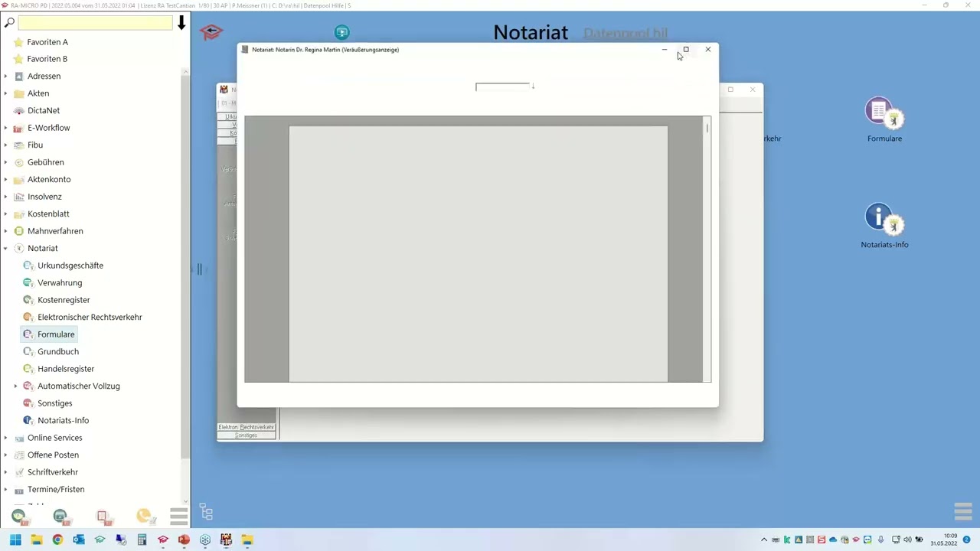Click the small input field in Veräußerungsanzeige window
The height and width of the screenshot is (551, 980).
[503, 86]
